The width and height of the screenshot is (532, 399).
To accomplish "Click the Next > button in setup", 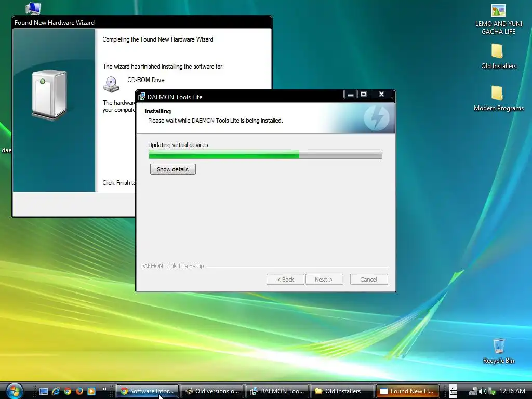I will click(x=324, y=279).
